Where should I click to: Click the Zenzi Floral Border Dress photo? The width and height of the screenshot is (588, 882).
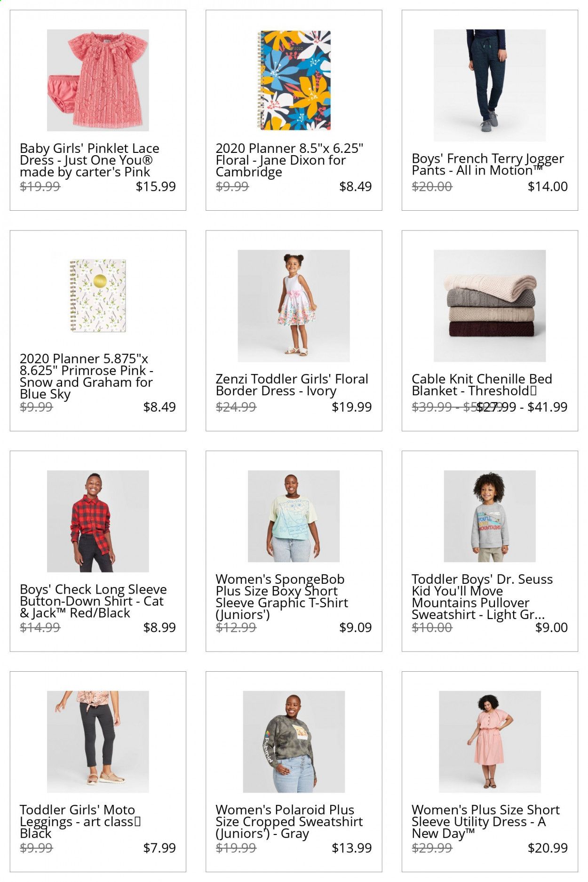294,306
